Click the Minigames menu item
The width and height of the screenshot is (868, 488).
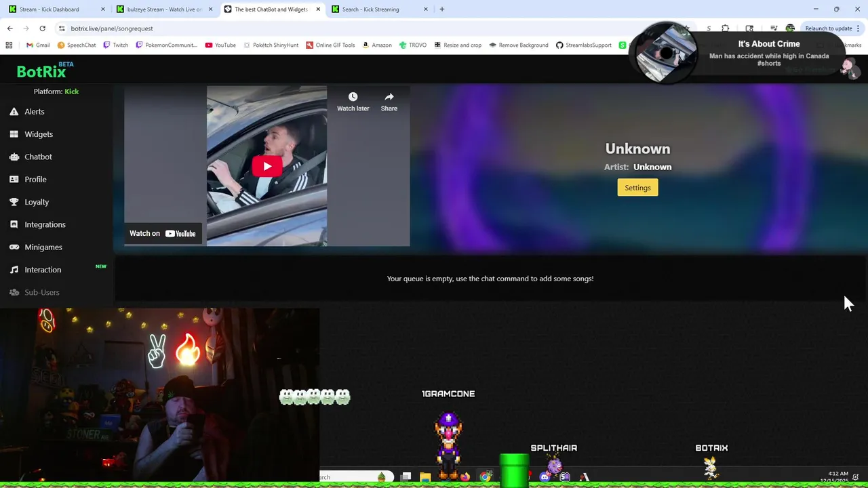[43, 247]
